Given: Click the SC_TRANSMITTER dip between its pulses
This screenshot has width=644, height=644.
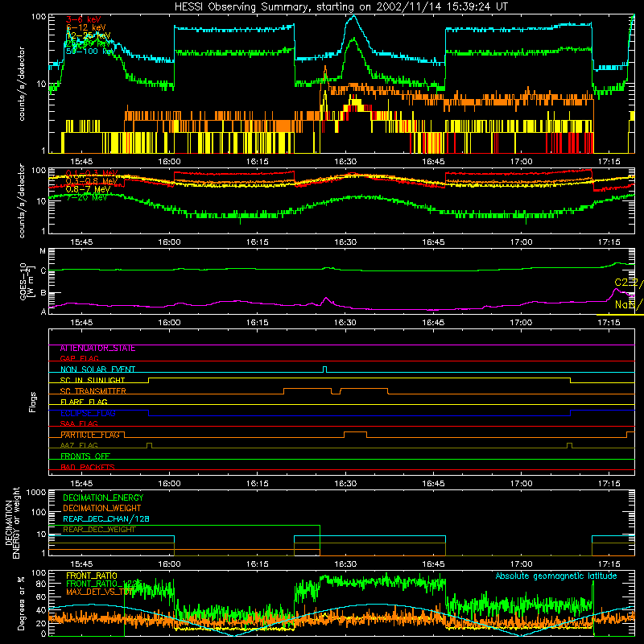Looking at the screenshot, I should (x=336, y=391).
